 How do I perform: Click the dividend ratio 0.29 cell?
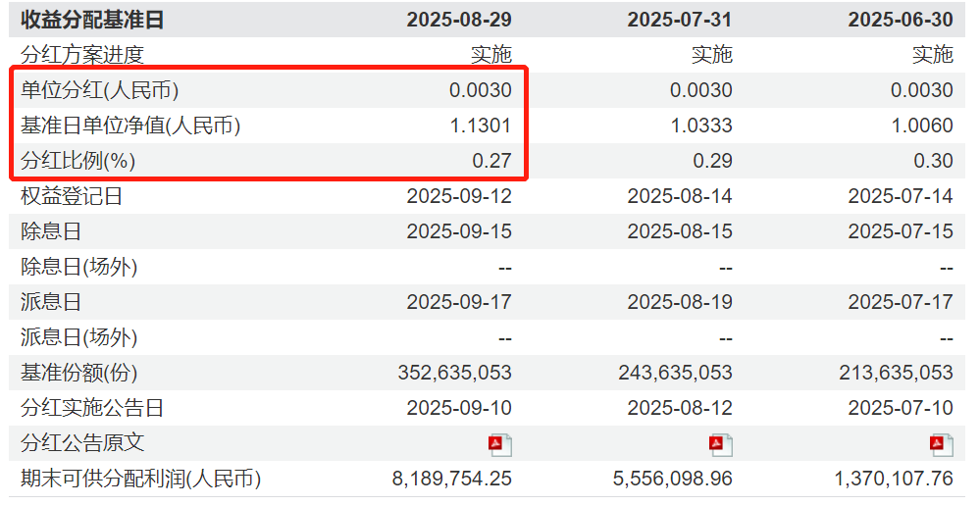tap(713, 161)
